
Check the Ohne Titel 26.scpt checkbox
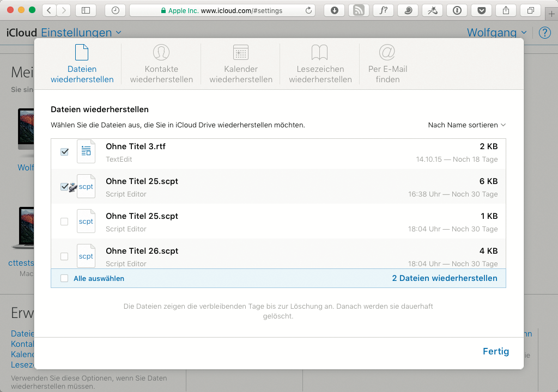click(64, 256)
